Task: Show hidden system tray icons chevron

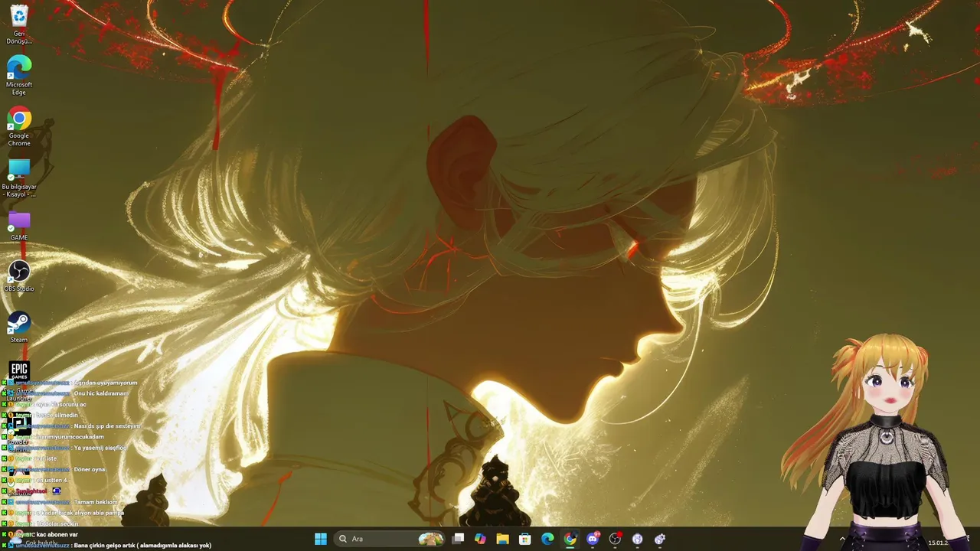Action: point(842,539)
